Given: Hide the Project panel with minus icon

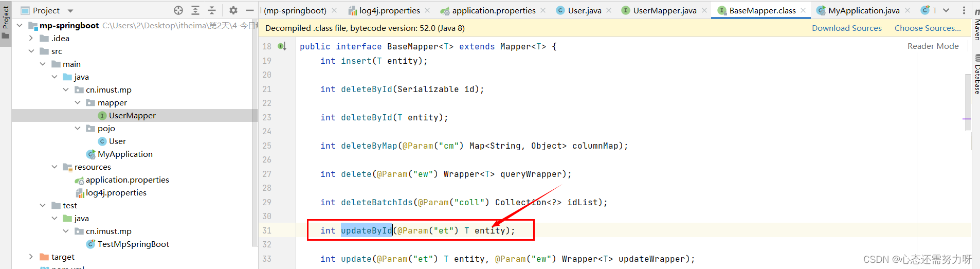Looking at the screenshot, I should click(x=250, y=10).
